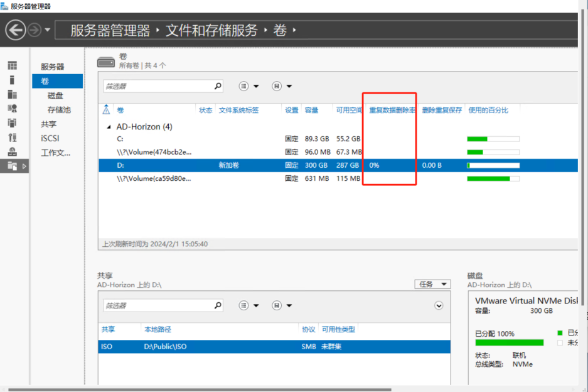Sort shares by 协议 column

[309, 329]
